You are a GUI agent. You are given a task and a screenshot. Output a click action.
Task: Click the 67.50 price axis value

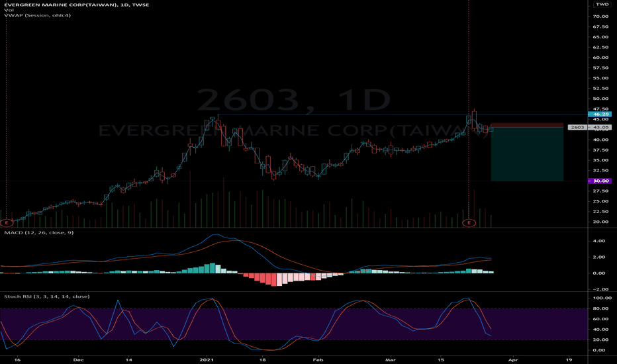[x=601, y=26]
